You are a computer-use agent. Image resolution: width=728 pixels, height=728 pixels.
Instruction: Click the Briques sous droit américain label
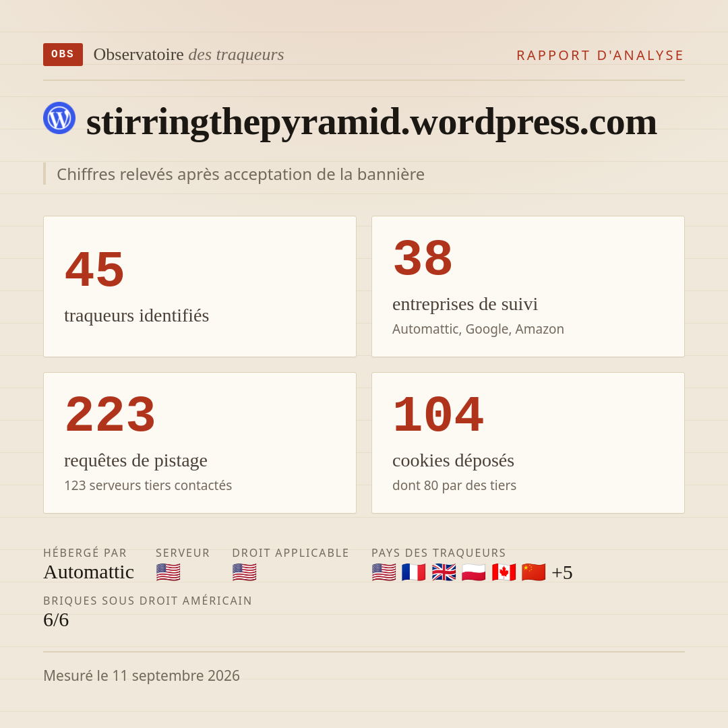coord(148,601)
